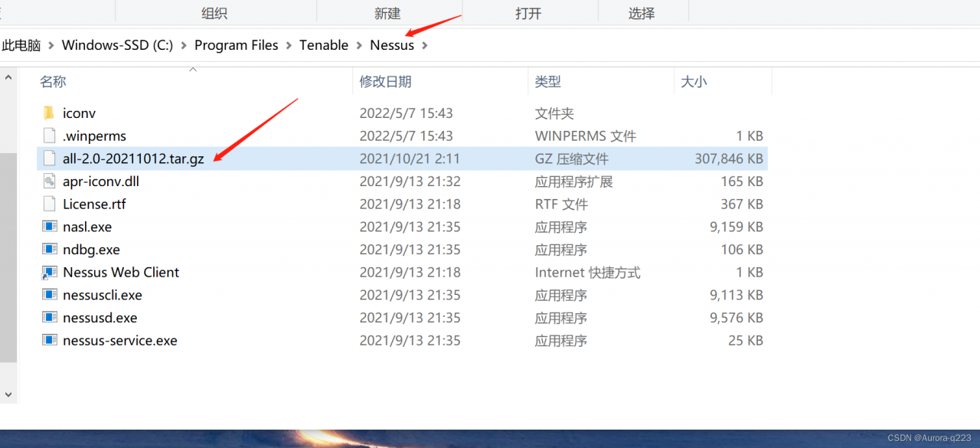Screen dimensions: 980x448
Task: Click the "1 KB" size of .winperms
Action: pyautogui.click(x=750, y=136)
